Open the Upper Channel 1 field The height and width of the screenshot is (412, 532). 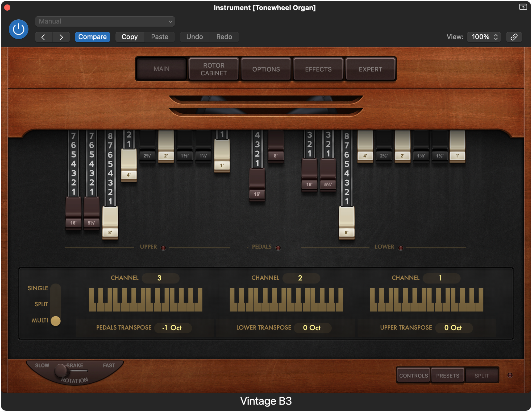tap(441, 278)
